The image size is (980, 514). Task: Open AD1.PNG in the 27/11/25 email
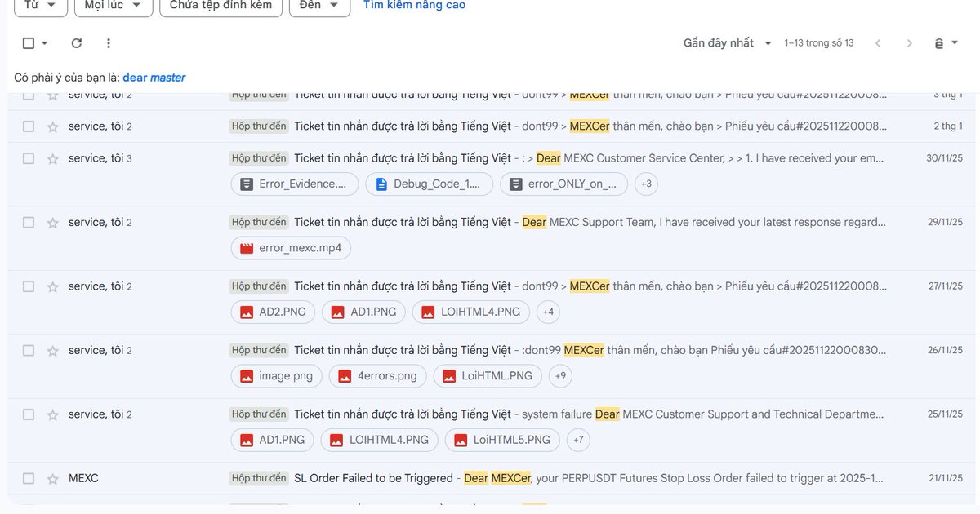coord(363,312)
